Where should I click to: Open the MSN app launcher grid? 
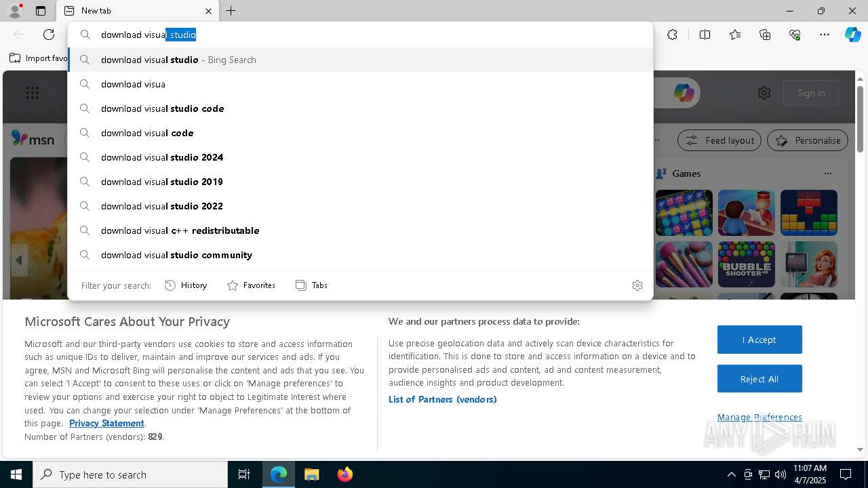33,93
